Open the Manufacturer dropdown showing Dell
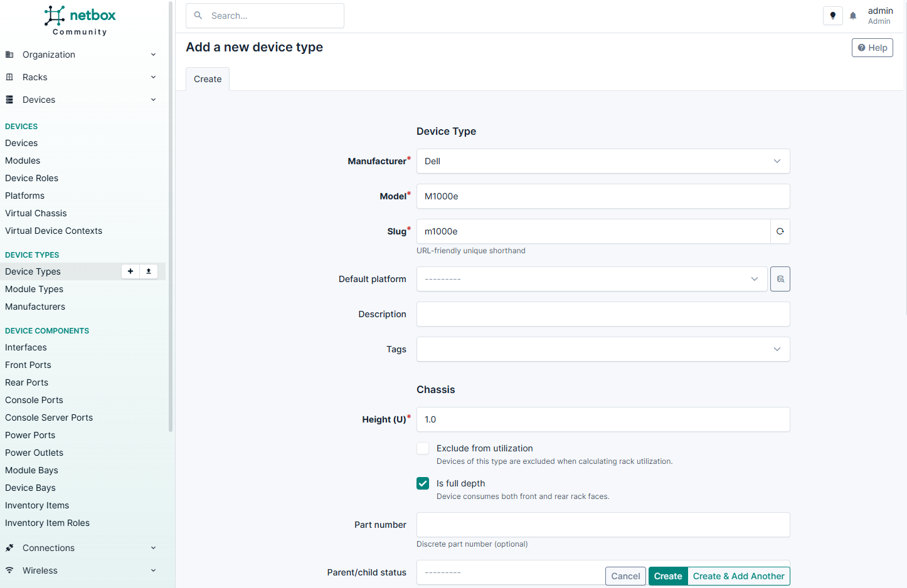This screenshot has width=907, height=588. click(x=602, y=161)
